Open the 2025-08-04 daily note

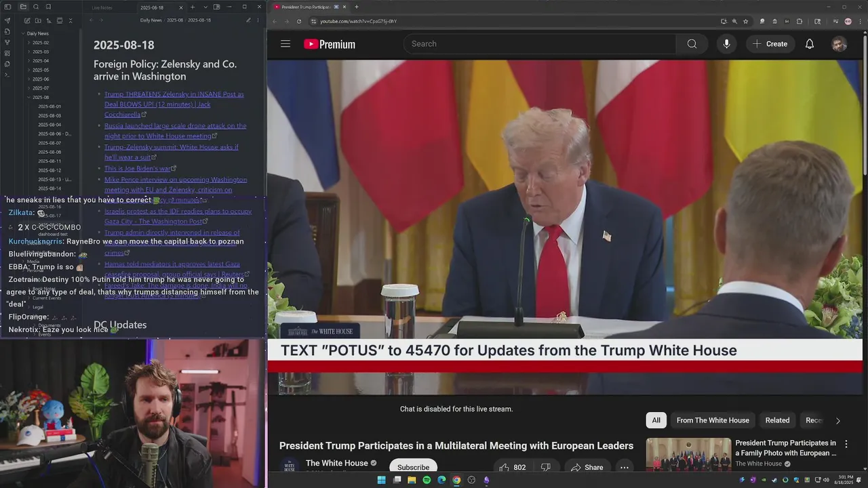click(50, 125)
